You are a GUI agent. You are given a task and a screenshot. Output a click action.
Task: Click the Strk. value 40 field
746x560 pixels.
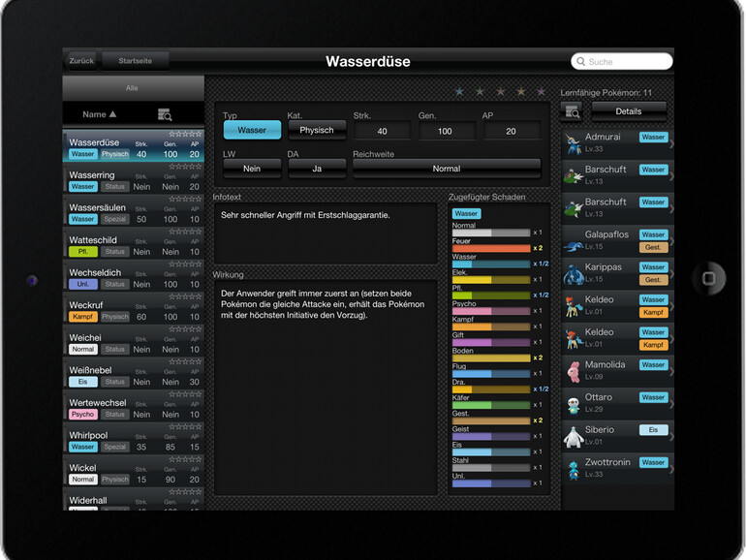click(x=382, y=131)
